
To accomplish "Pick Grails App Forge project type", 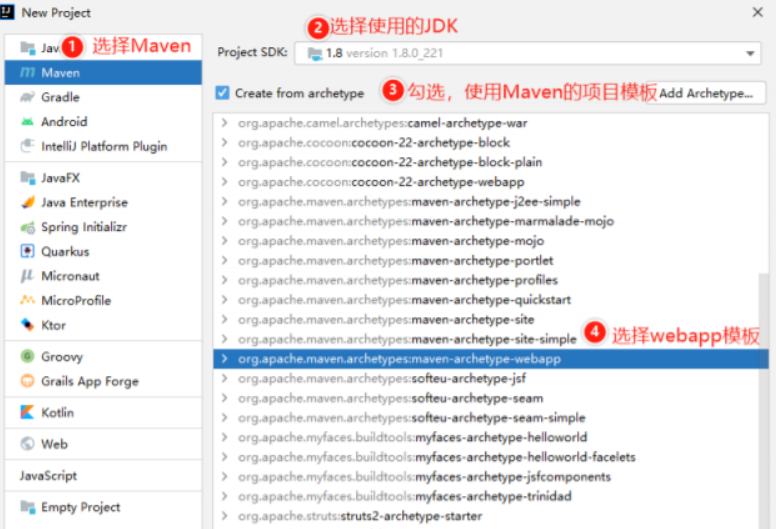I will 103,381.
